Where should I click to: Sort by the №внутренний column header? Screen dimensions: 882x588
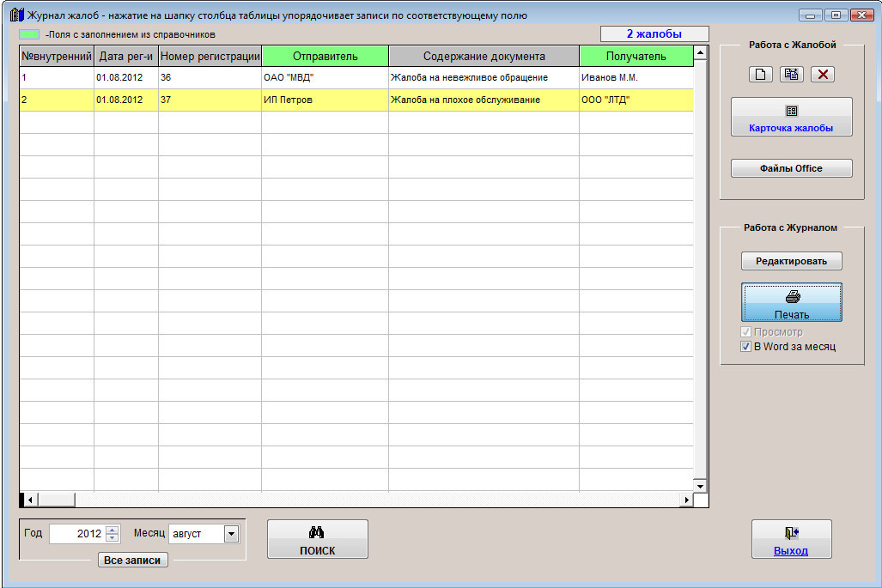point(56,56)
